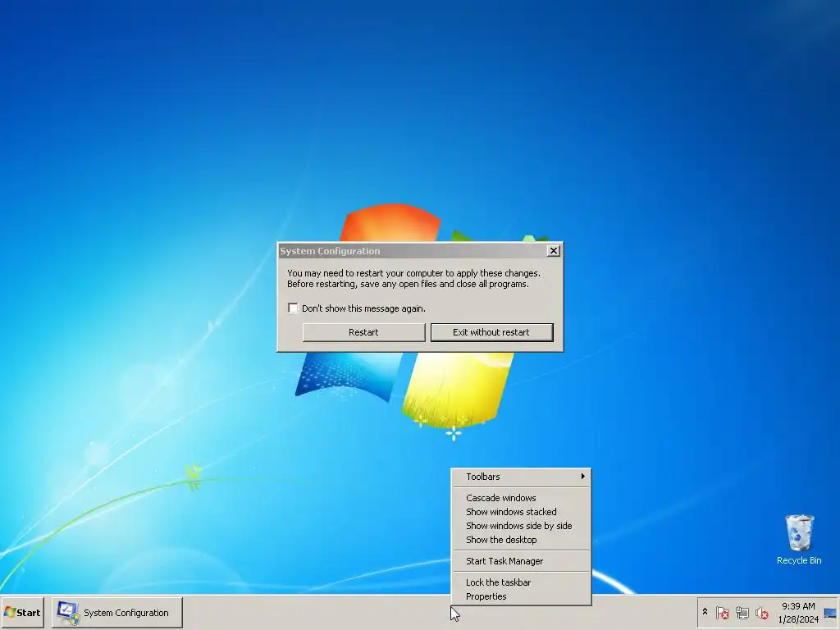Choose Show windows side by side

pos(521,526)
